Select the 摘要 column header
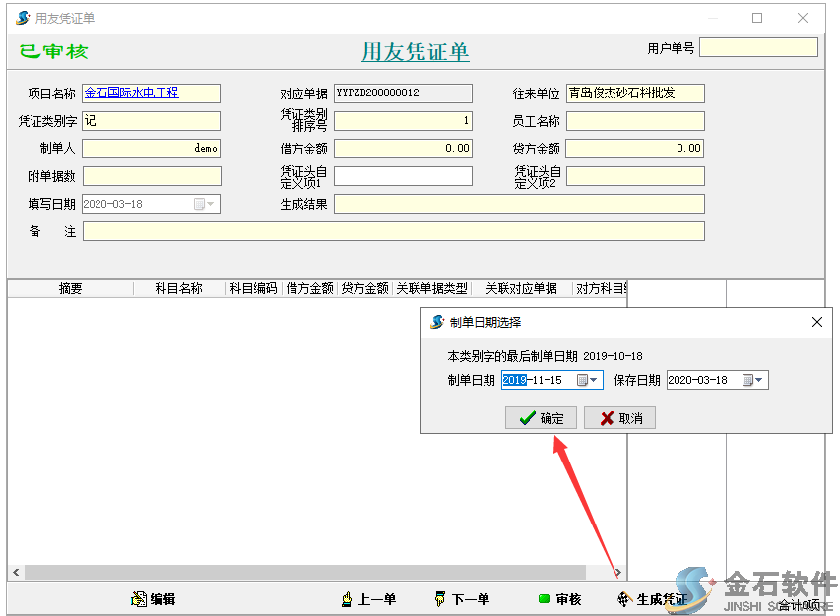Image resolution: width=840 pixels, height=616 pixels. (70, 288)
